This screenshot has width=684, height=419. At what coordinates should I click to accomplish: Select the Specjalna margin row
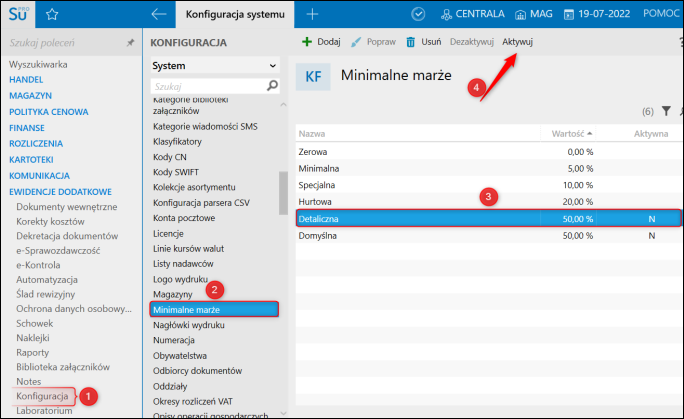(488, 185)
